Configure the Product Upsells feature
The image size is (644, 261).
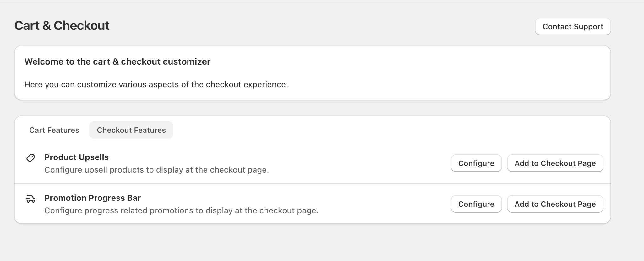[x=476, y=163]
